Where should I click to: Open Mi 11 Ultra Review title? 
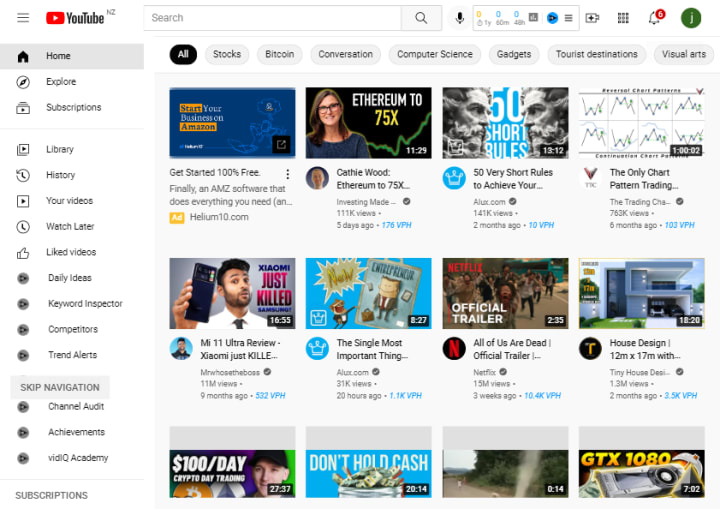click(x=240, y=349)
